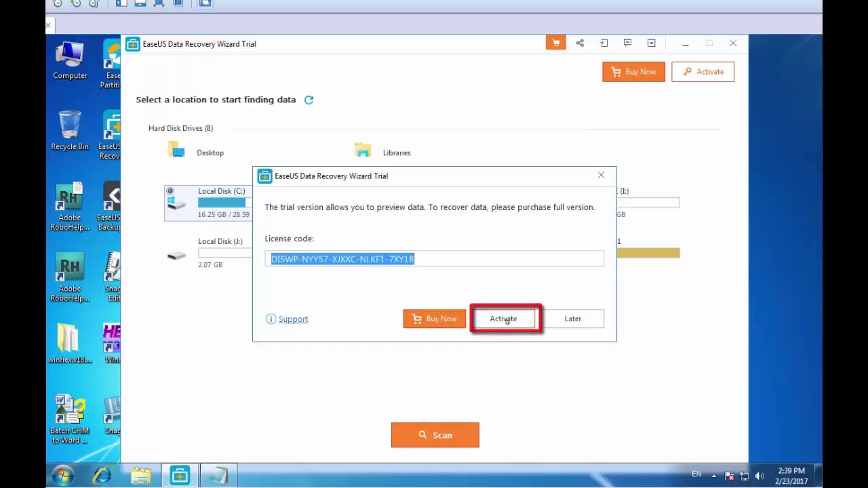Click the "2.07 GB" size text
Image resolution: width=868 pixels, height=488 pixels.
click(210, 264)
